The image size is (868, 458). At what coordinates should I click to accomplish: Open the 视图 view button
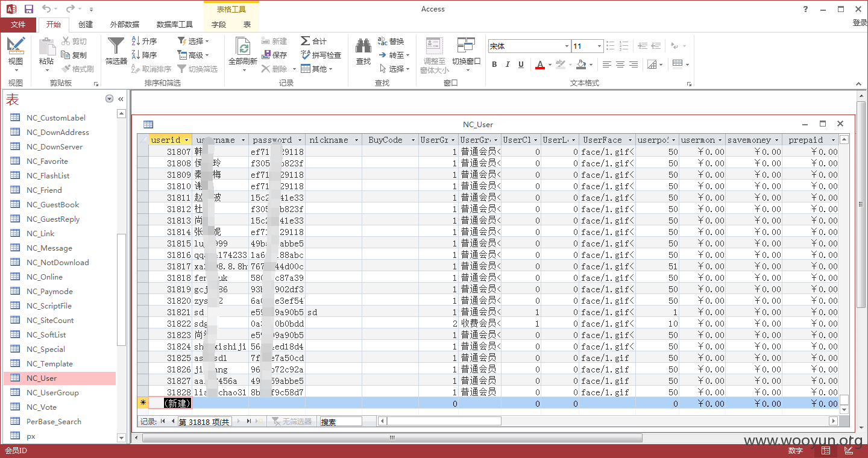coord(16,54)
